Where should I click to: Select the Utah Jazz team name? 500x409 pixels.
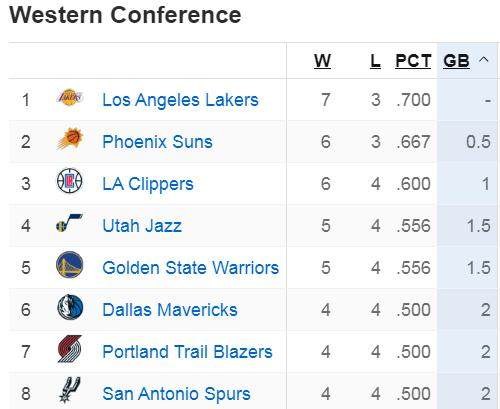[x=142, y=226]
